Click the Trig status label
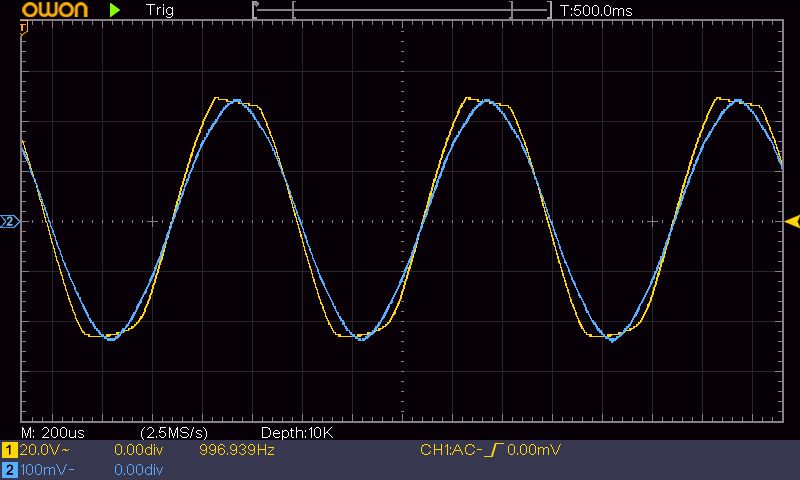800x480 pixels. tap(160, 10)
